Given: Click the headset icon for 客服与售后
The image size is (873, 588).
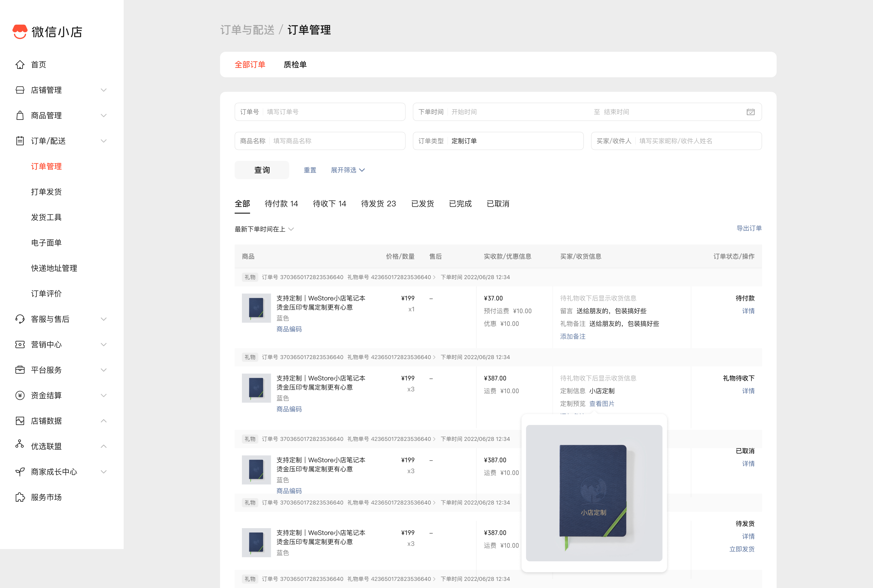Looking at the screenshot, I should point(20,319).
